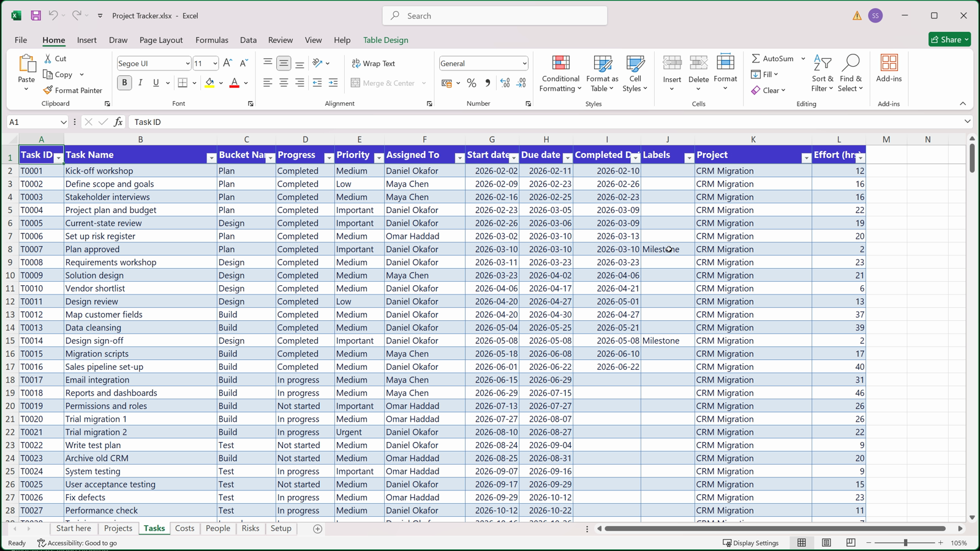This screenshot has width=980, height=551.
Task: Click the Share button
Action: click(x=949, y=40)
